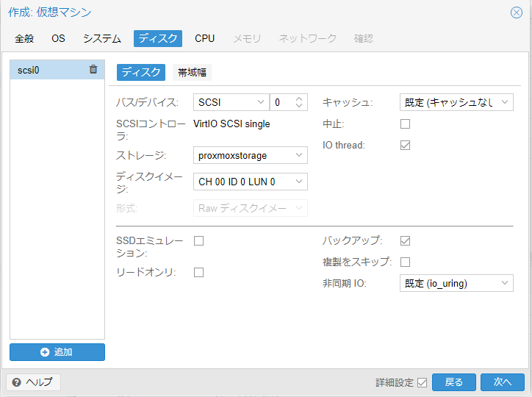
Task: Switch to the システム tab
Action: (102, 38)
